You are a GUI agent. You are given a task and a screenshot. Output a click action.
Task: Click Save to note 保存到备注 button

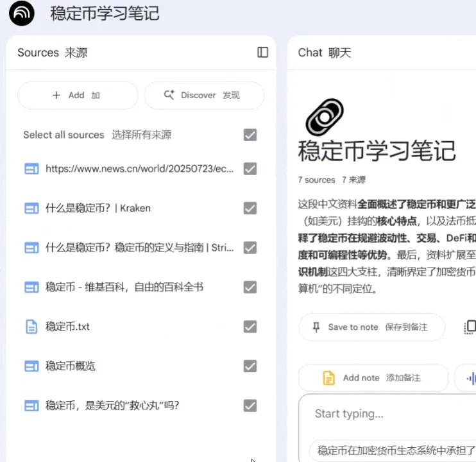pyautogui.click(x=371, y=327)
